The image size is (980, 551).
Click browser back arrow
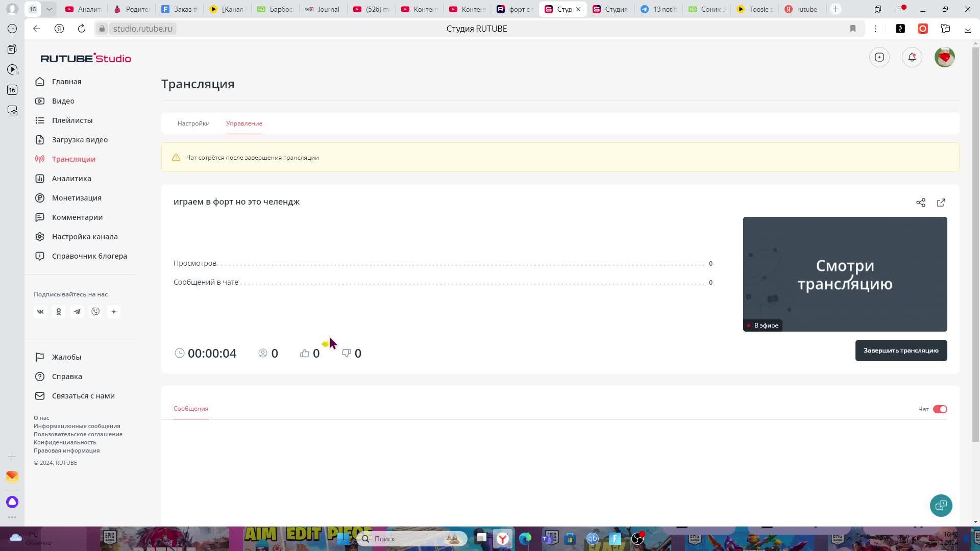[37, 29]
